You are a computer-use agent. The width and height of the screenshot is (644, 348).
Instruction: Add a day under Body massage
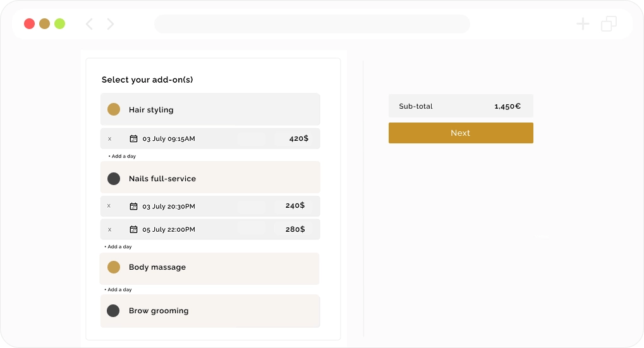(118, 290)
